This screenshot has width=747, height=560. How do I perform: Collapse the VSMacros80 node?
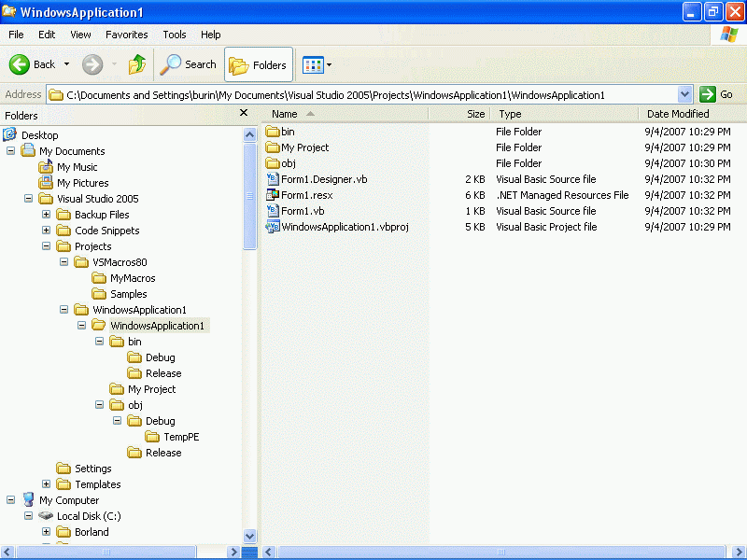click(63, 262)
